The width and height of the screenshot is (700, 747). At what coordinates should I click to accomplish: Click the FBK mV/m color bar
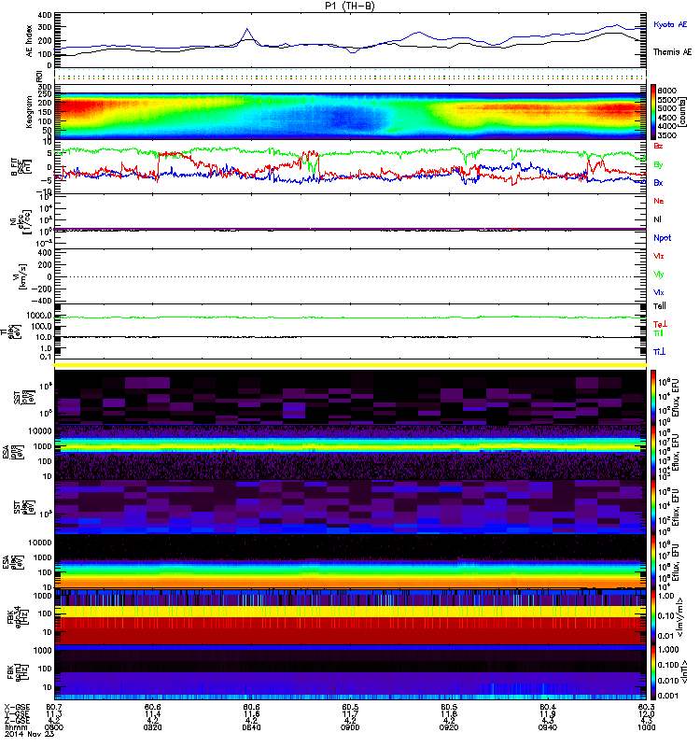pyautogui.click(x=653, y=616)
